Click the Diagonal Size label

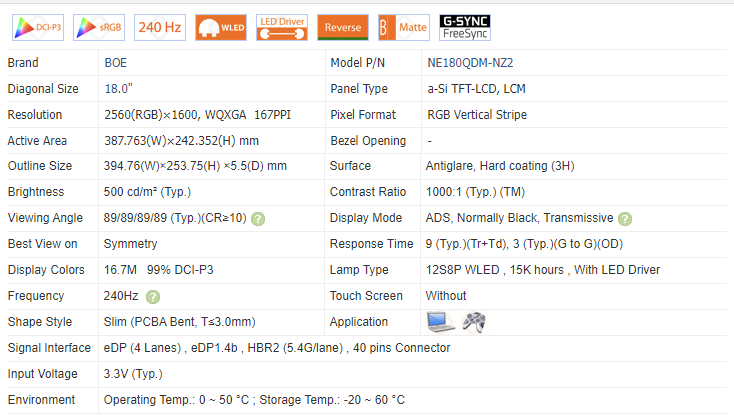click(x=43, y=89)
